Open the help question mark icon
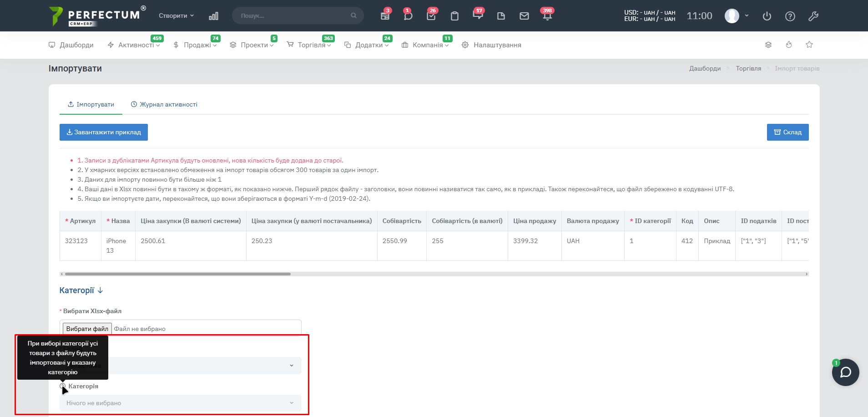 pyautogui.click(x=790, y=16)
